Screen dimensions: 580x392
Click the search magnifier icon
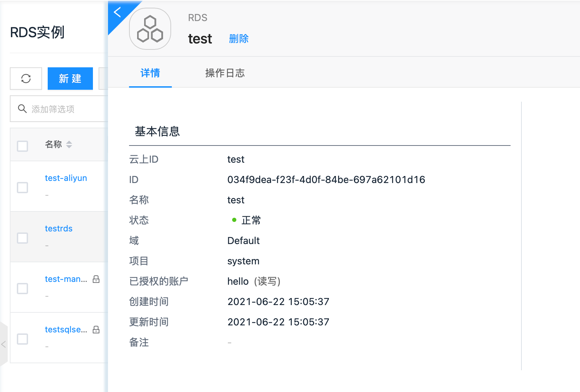[22, 109]
